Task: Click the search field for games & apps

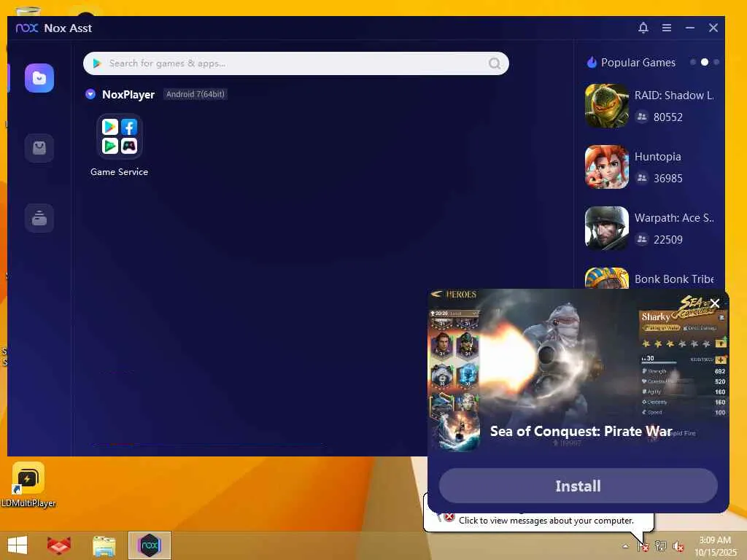Action: click(296, 63)
